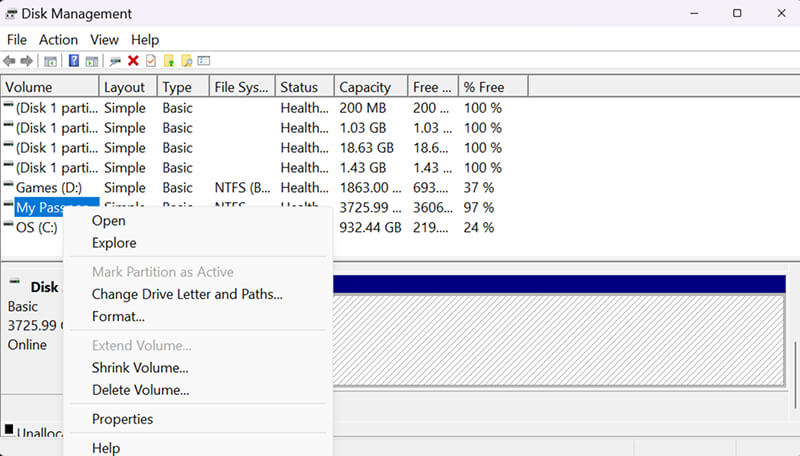800x456 pixels.
Task: Click the Show/Hide Action Pane icon
Action: tap(91, 61)
